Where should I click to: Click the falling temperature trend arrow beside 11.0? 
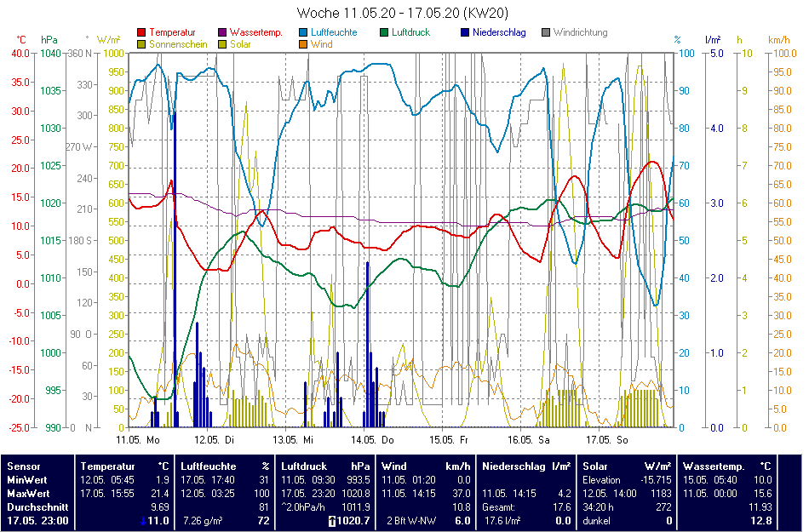tap(143, 521)
